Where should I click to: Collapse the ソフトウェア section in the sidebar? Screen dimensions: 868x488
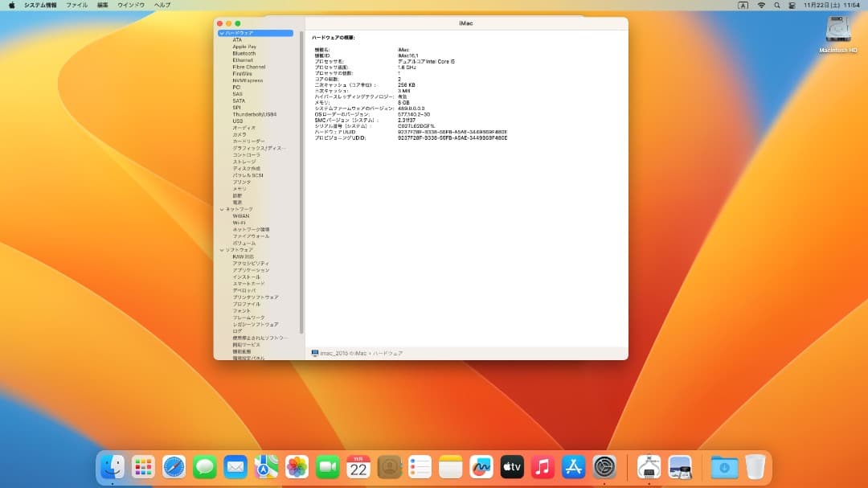220,250
